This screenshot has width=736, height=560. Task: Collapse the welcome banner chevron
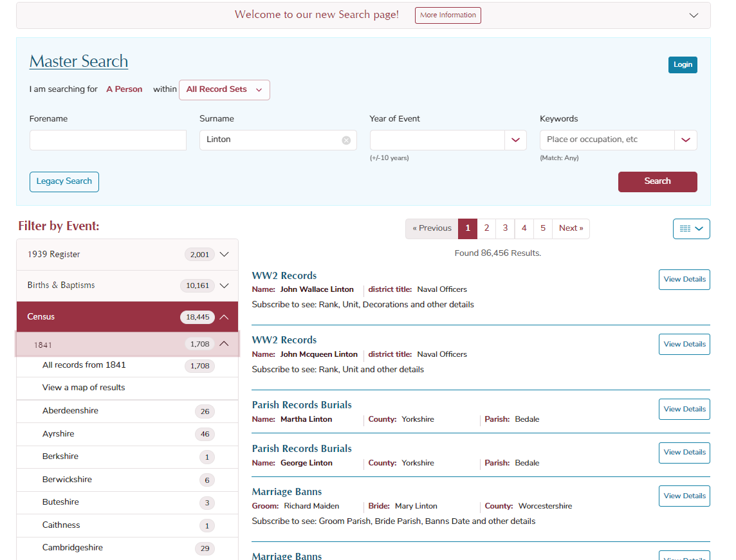[x=694, y=15]
